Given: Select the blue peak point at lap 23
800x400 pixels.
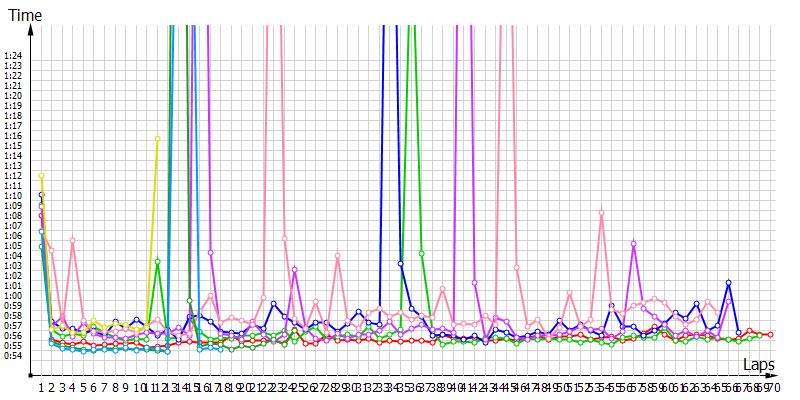Looking at the screenshot, I should [x=273, y=303].
